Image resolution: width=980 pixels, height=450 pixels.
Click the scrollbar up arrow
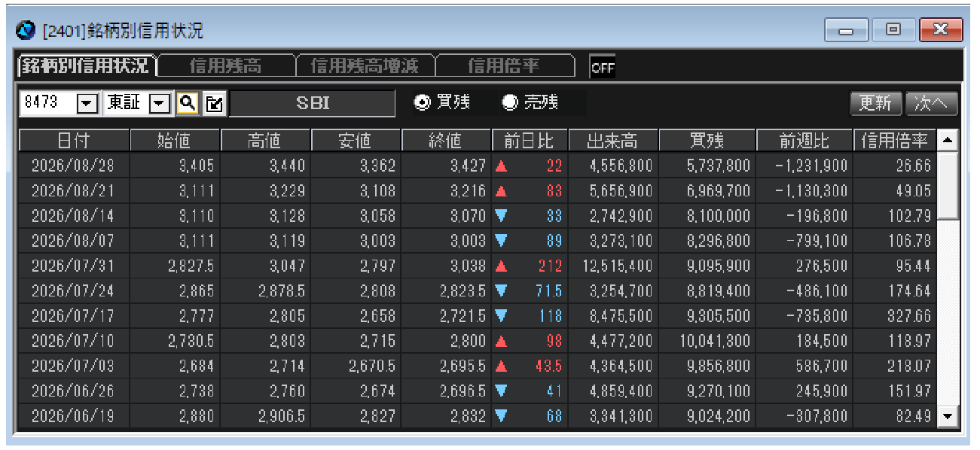[948, 139]
